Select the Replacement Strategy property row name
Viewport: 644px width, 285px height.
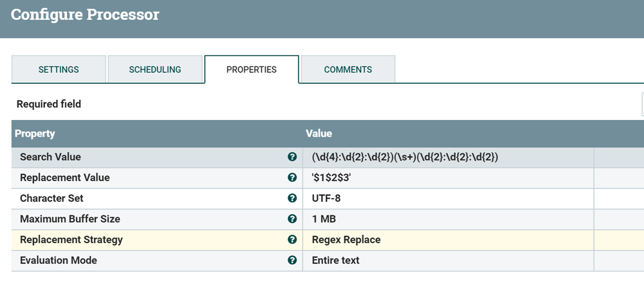tap(71, 240)
